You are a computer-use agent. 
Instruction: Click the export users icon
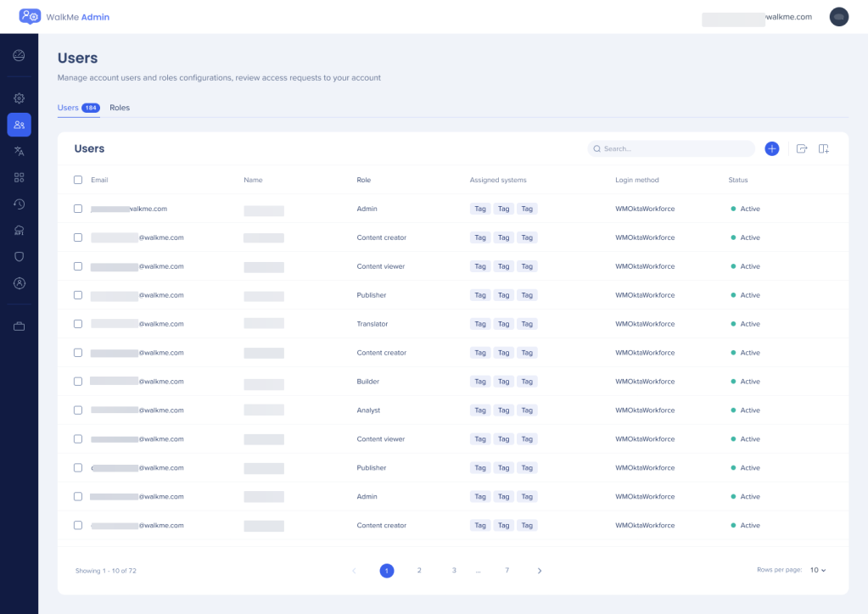point(802,149)
